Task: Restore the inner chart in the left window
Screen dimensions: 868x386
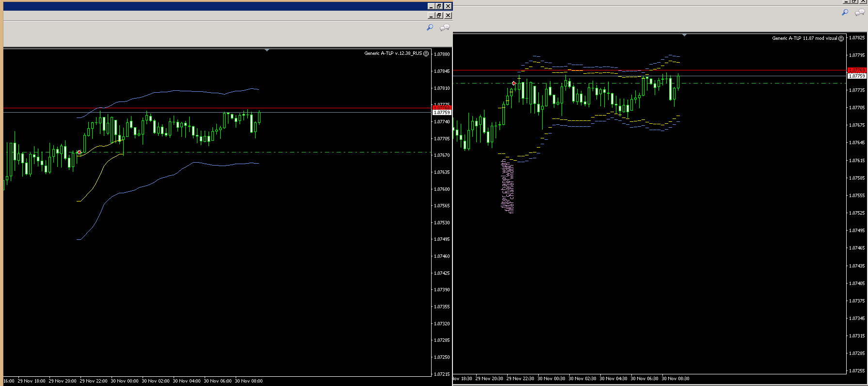Action: 439,16
